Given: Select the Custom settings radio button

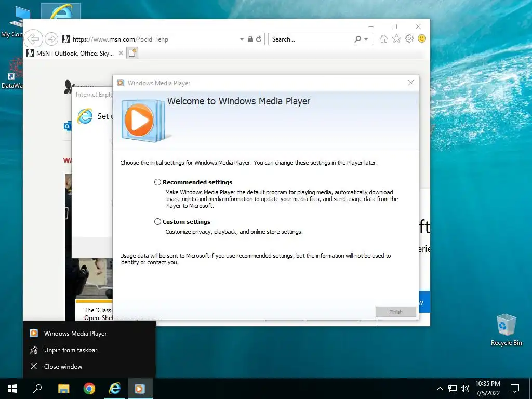Looking at the screenshot, I should pos(157,221).
